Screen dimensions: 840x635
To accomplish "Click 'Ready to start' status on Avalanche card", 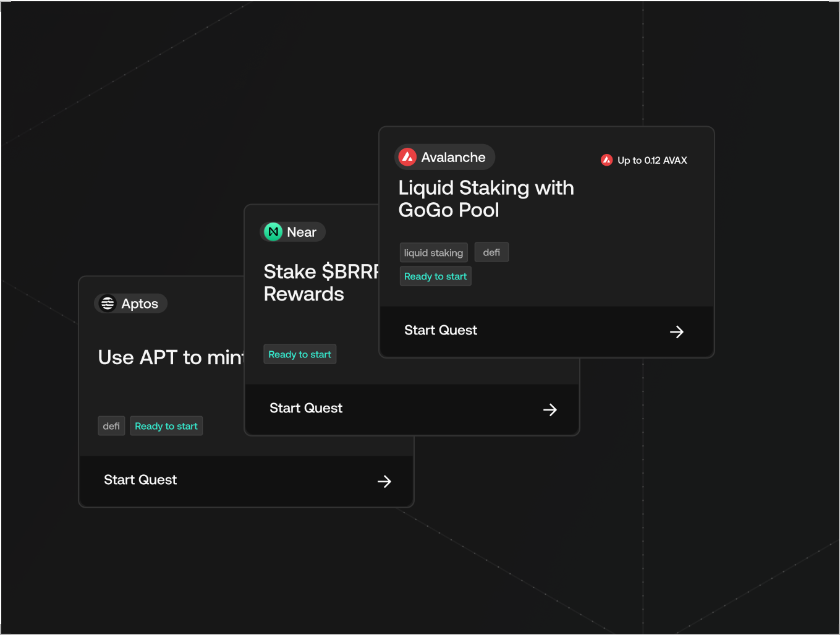I will coord(435,276).
